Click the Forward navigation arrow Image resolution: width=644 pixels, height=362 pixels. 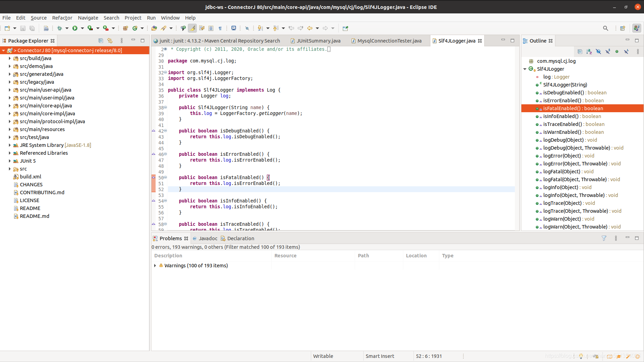(x=325, y=28)
